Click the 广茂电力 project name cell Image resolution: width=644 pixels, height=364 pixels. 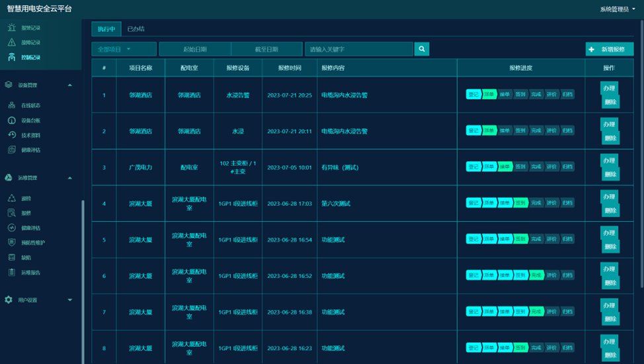tap(140, 167)
